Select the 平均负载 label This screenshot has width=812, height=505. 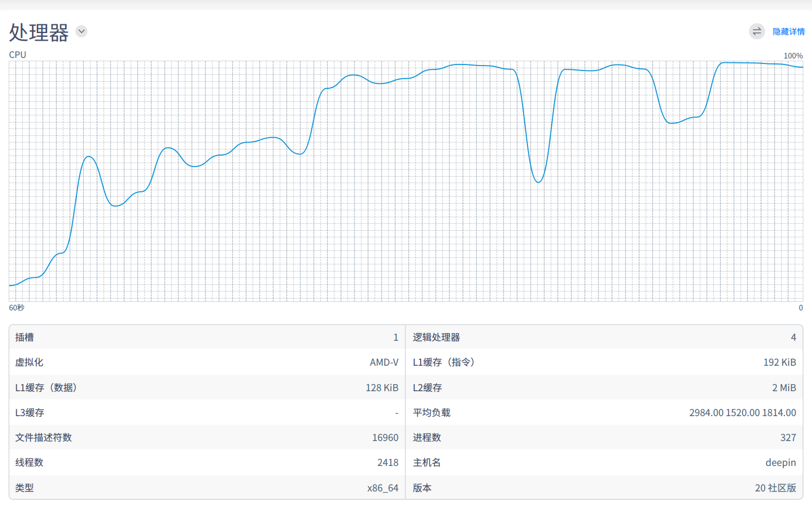[432, 412]
